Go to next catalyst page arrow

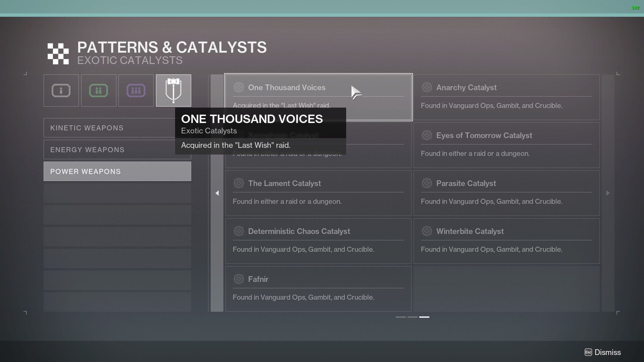coord(608,193)
